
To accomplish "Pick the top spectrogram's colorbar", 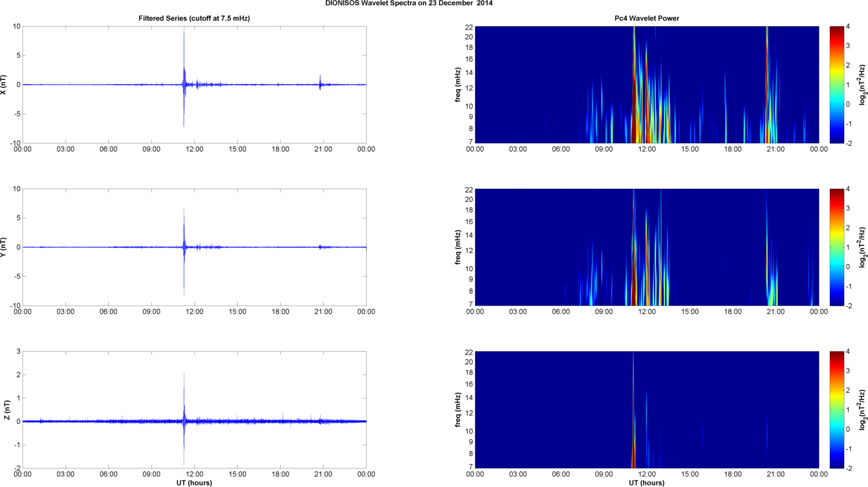I will coord(837,84).
